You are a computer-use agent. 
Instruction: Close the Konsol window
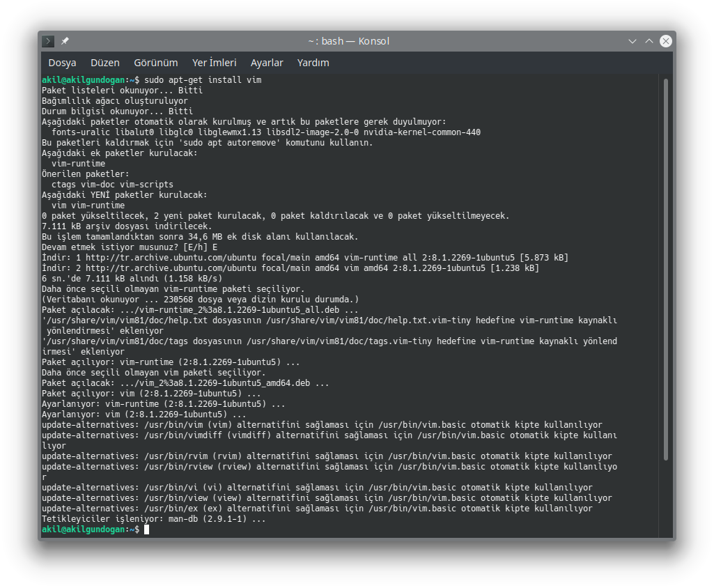coord(666,41)
